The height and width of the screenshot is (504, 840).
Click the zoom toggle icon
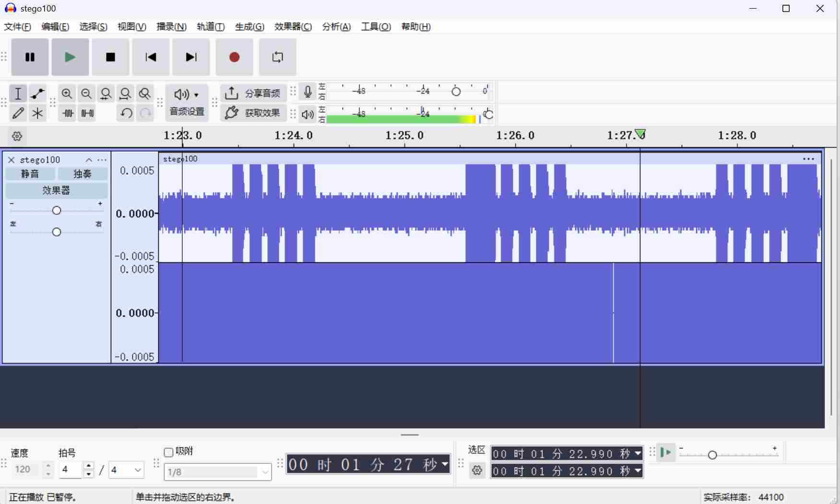click(144, 94)
